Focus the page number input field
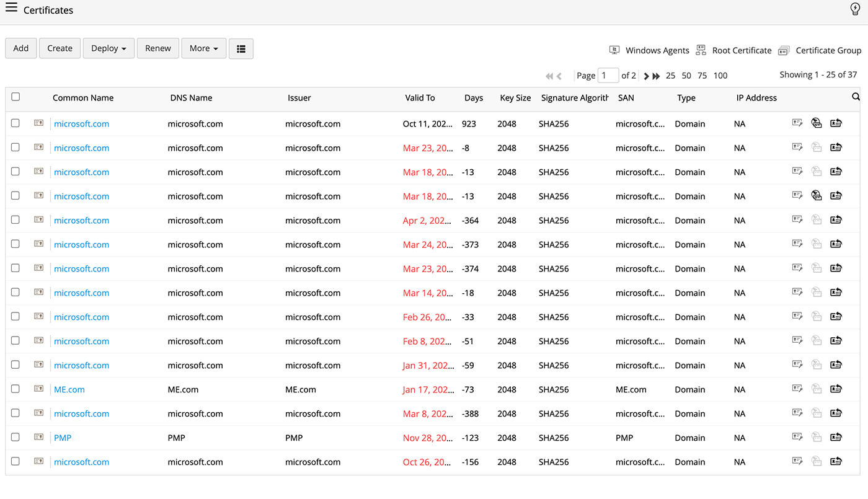The height and width of the screenshot is (499, 868). [x=608, y=76]
